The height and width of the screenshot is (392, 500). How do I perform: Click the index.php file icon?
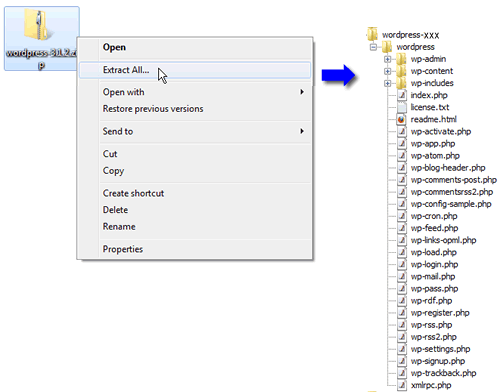pyautogui.click(x=402, y=95)
